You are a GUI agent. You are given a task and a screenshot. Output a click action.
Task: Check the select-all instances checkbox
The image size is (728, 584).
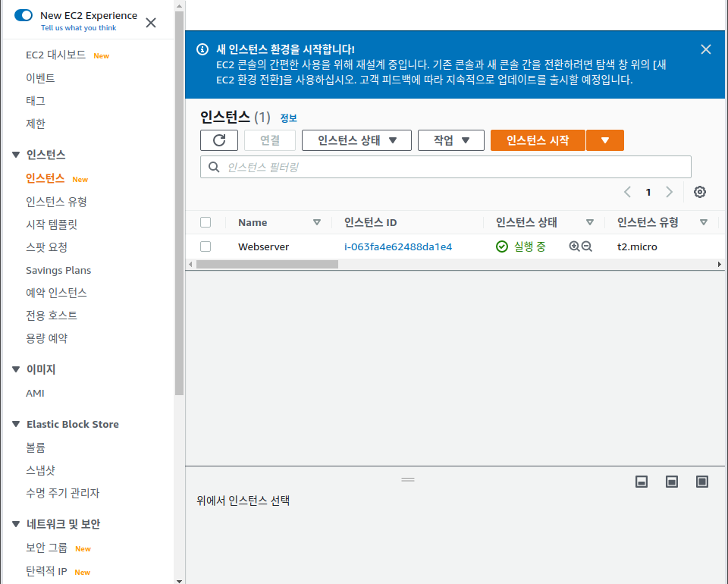point(206,222)
